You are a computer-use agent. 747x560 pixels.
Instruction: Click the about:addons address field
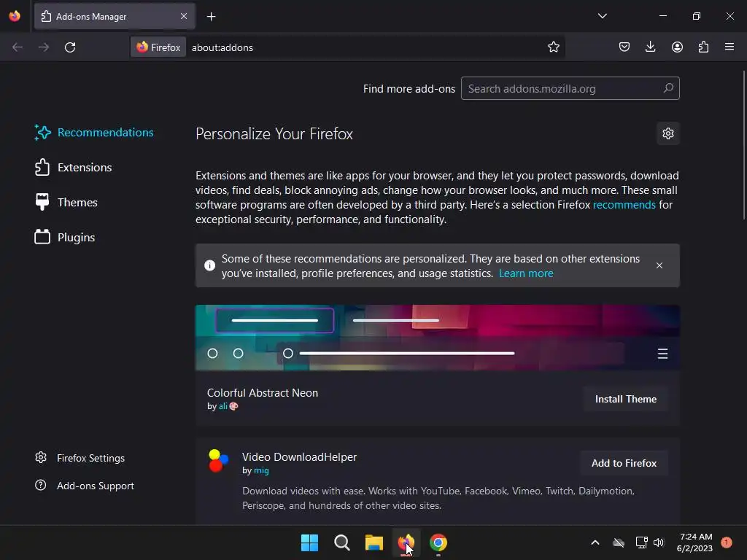coord(365,47)
